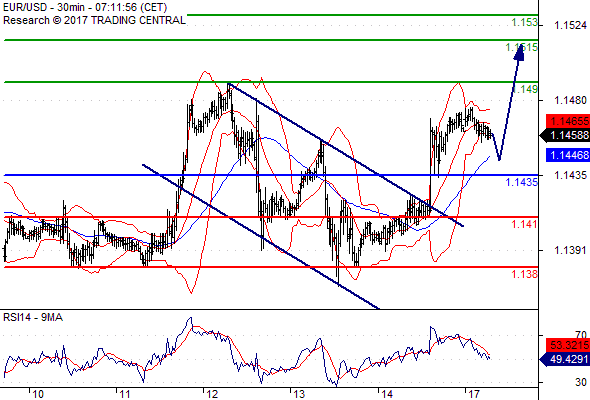The width and height of the screenshot is (590, 400).
Task: Click the date label 11 on time axis
Action: 125,394
